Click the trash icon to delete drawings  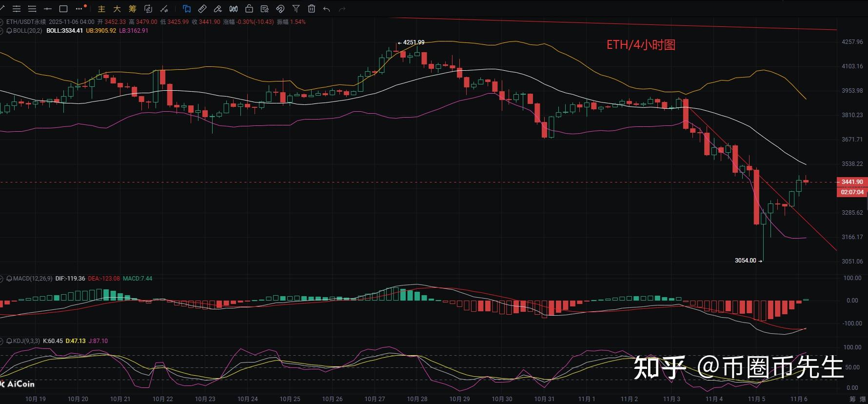(312, 9)
